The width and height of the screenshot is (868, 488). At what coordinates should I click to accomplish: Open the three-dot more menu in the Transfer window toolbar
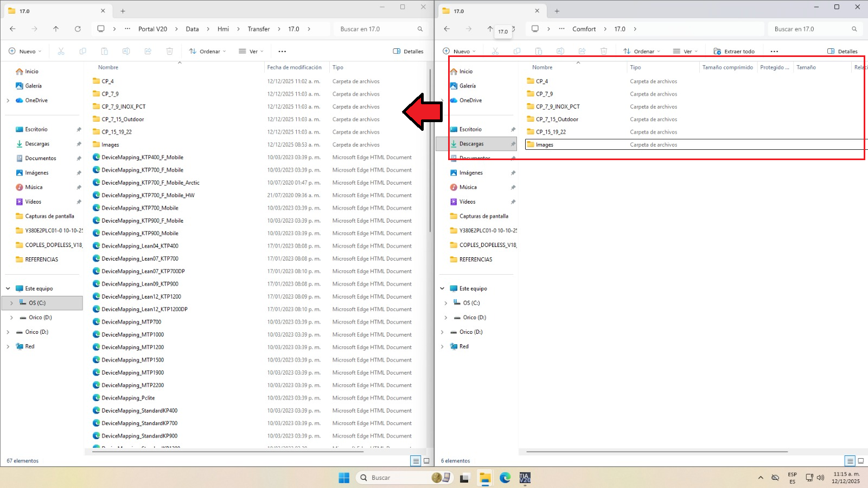point(282,51)
